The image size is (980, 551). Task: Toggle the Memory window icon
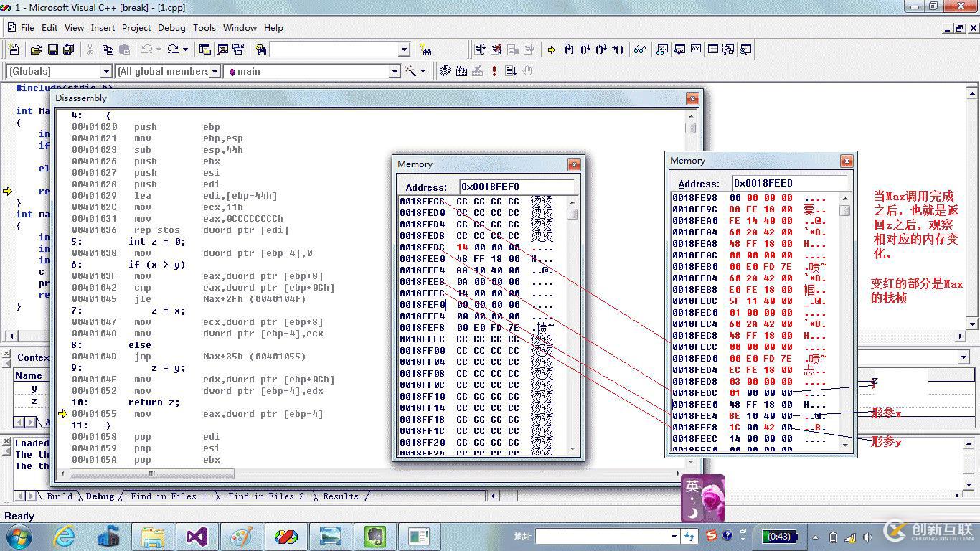point(712,50)
